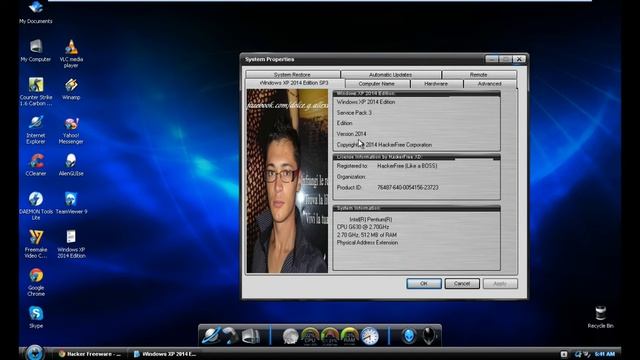Click Cancel in System Properties
This screenshot has width=640, height=360.
[x=462, y=283]
